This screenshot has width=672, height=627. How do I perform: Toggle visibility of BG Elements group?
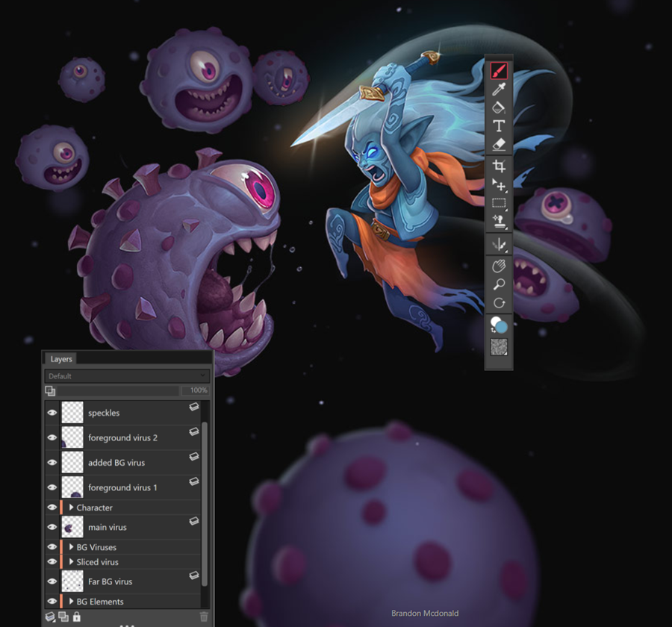click(x=52, y=602)
